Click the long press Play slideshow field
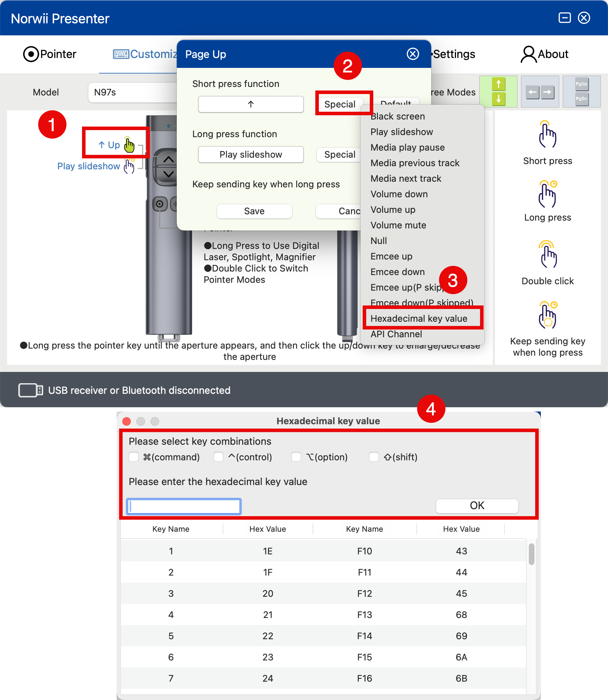 point(251,154)
